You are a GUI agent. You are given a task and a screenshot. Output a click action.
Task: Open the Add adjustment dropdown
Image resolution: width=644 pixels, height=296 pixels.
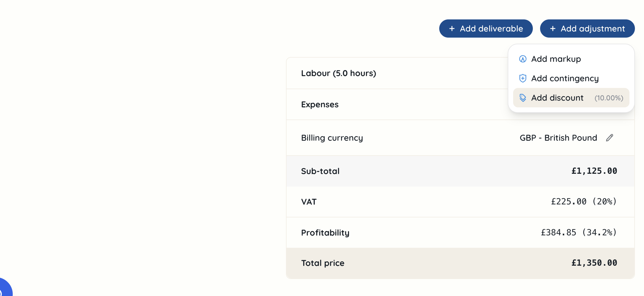[x=587, y=28]
